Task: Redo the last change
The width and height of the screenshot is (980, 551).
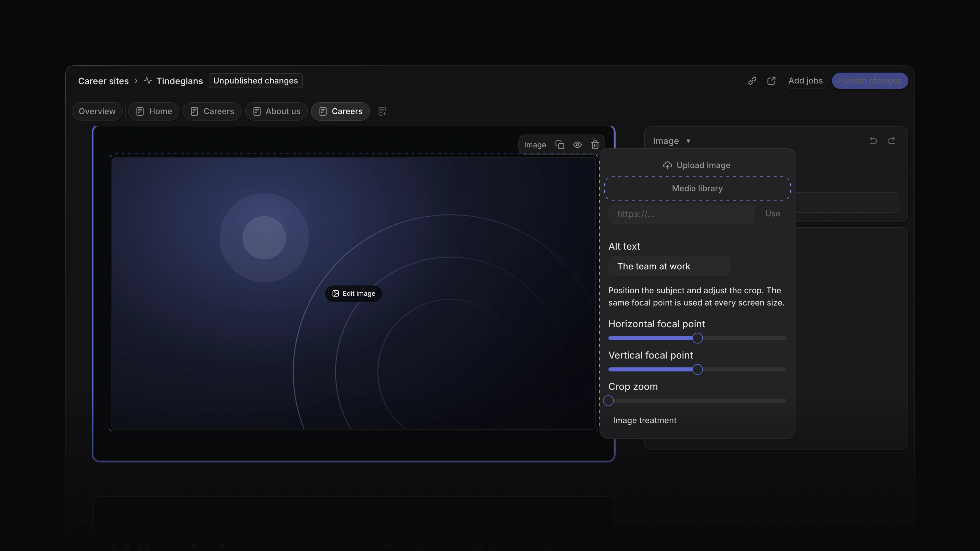Action: (891, 141)
